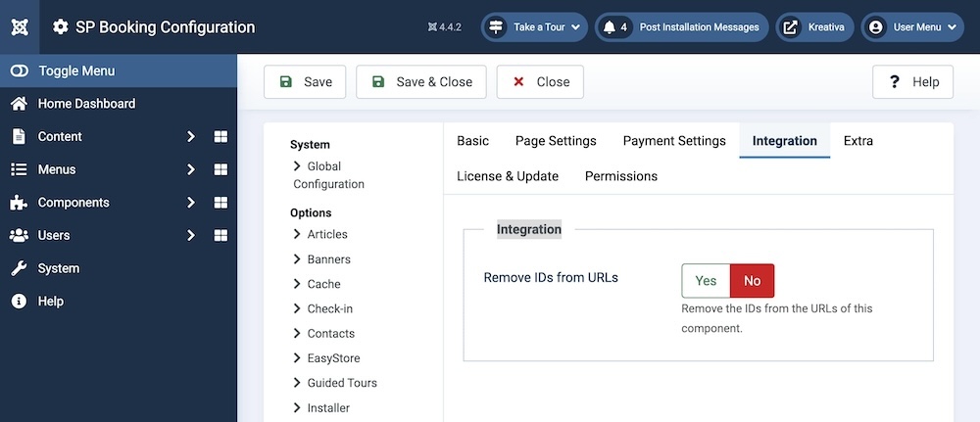Screen dimensions: 980x422
Task: Set Remove IDs from URLs to No
Action: coord(752,281)
